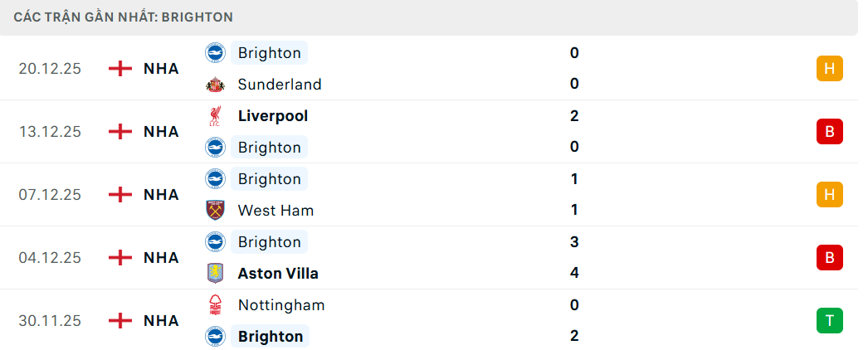Open the Aston Villa team link
The width and height of the screenshot is (868, 350).
point(277,274)
